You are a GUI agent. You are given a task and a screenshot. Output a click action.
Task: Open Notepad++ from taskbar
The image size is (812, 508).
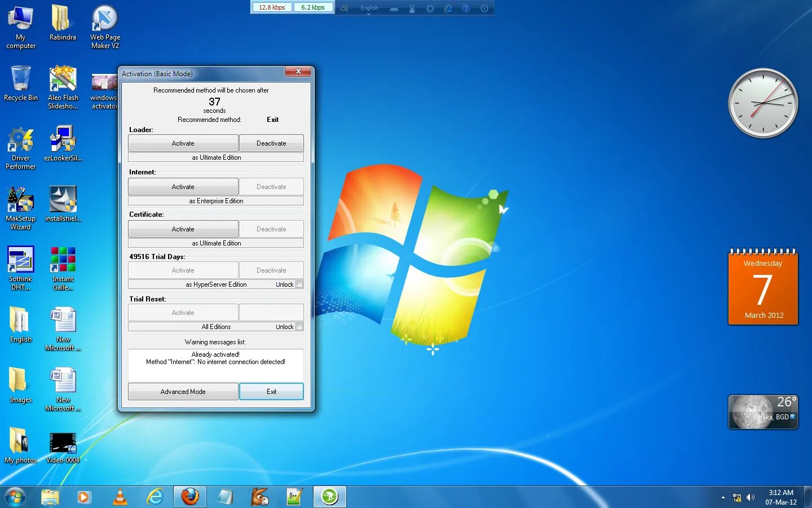pyautogui.click(x=294, y=497)
